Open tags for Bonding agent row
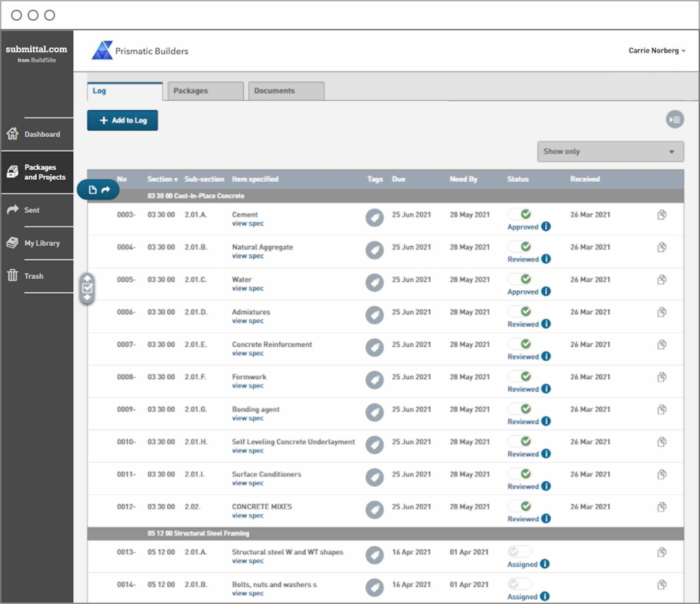The height and width of the screenshot is (604, 700). pyautogui.click(x=374, y=412)
